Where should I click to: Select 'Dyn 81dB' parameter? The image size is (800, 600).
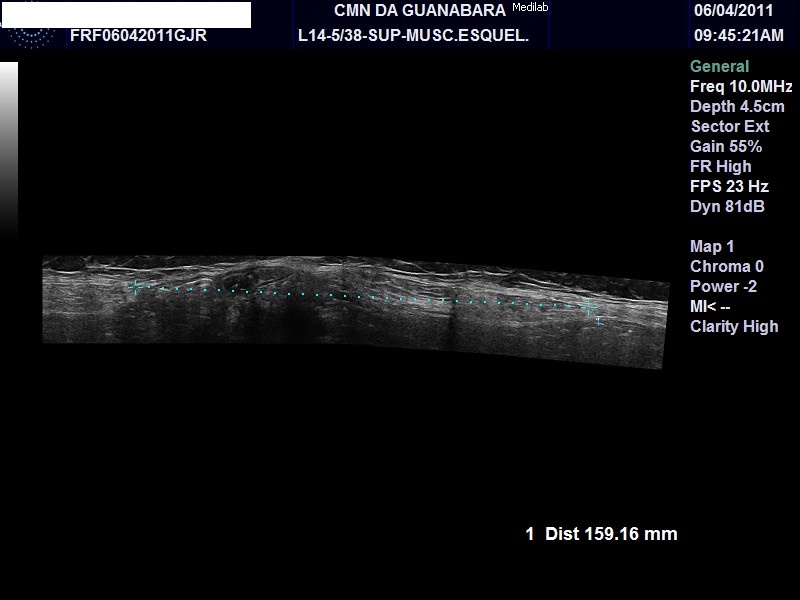pyautogui.click(x=727, y=206)
